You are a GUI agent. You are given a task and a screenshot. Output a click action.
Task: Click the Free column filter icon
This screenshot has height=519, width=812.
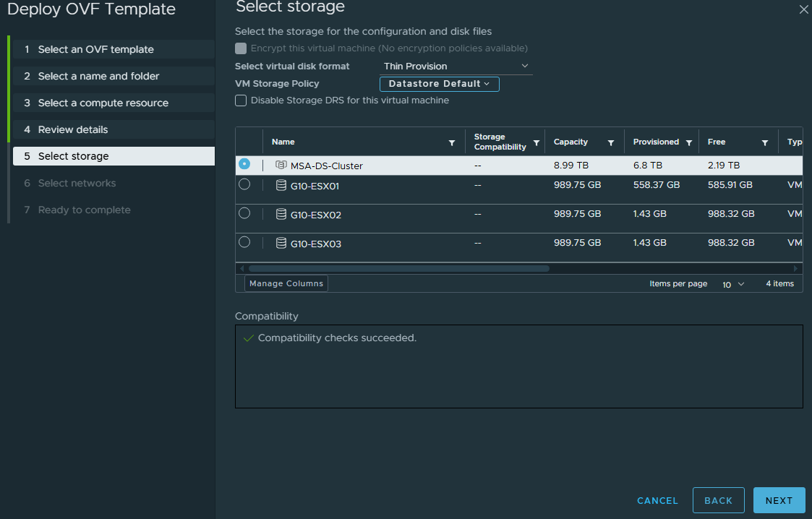pyautogui.click(x=764, y=143)
